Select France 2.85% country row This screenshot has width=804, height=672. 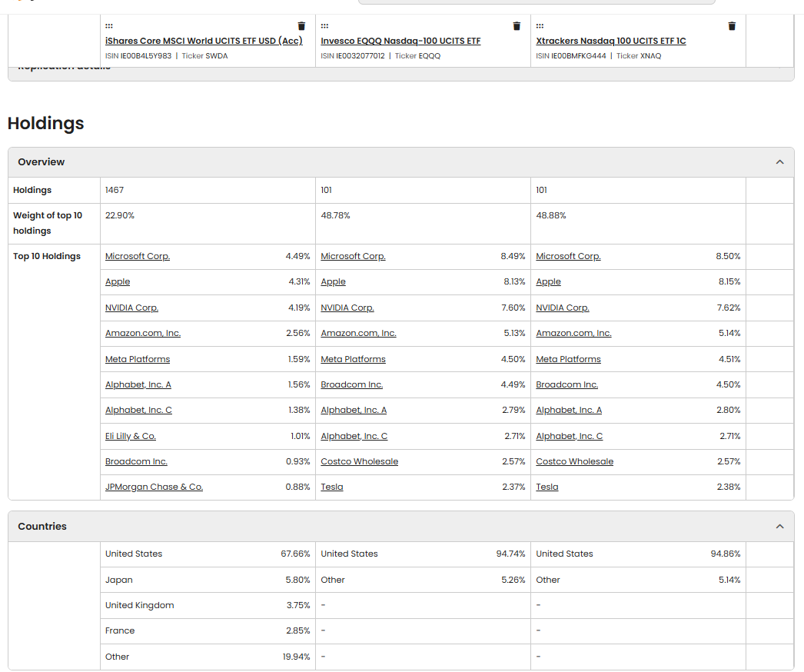208,631
